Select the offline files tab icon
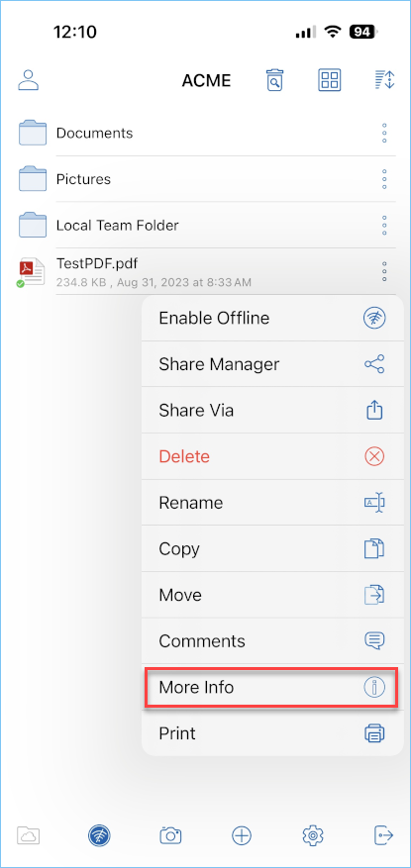 pos(99,834)
